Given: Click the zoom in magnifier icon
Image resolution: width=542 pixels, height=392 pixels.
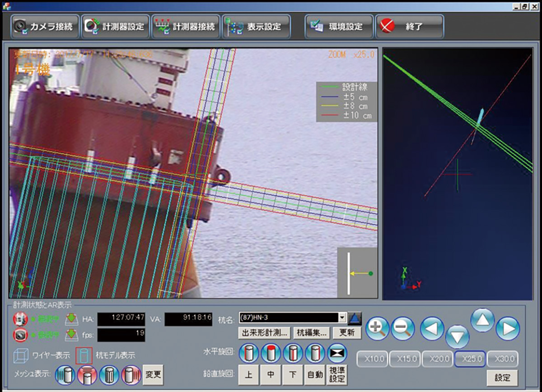Looking at the screenshot, I should (377, 328).
